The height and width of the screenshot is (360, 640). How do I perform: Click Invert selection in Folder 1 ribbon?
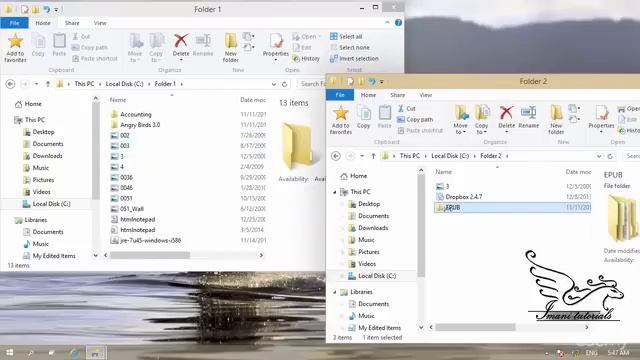coord(354,59)
